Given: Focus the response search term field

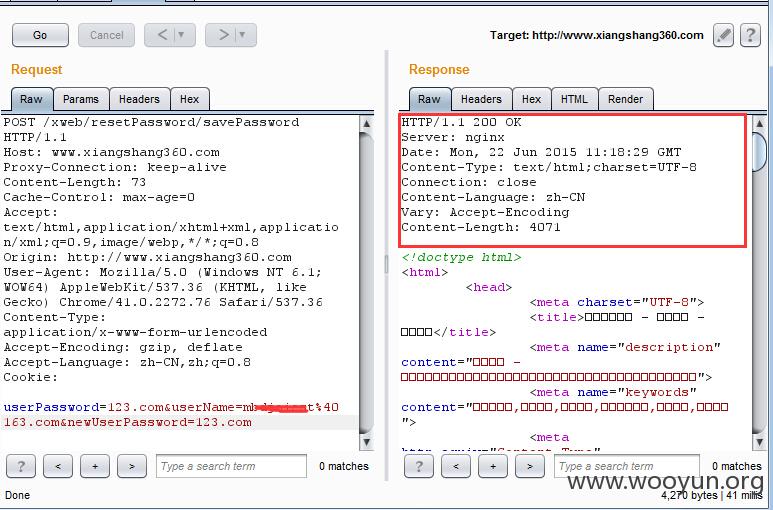Looking at the screenshot, I should [627, 466].
